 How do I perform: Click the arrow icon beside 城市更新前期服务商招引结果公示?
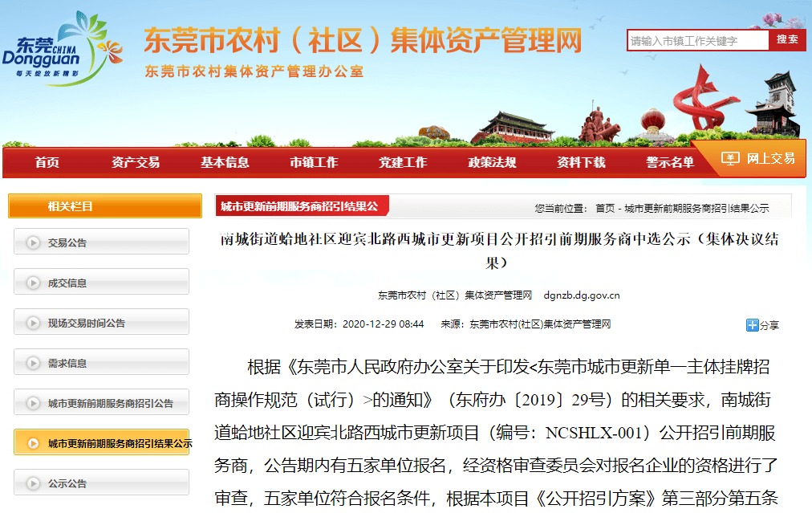(33, 444)
